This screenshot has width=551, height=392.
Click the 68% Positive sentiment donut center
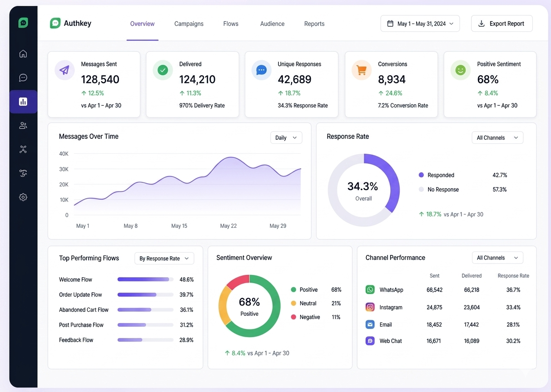(249, 306)
